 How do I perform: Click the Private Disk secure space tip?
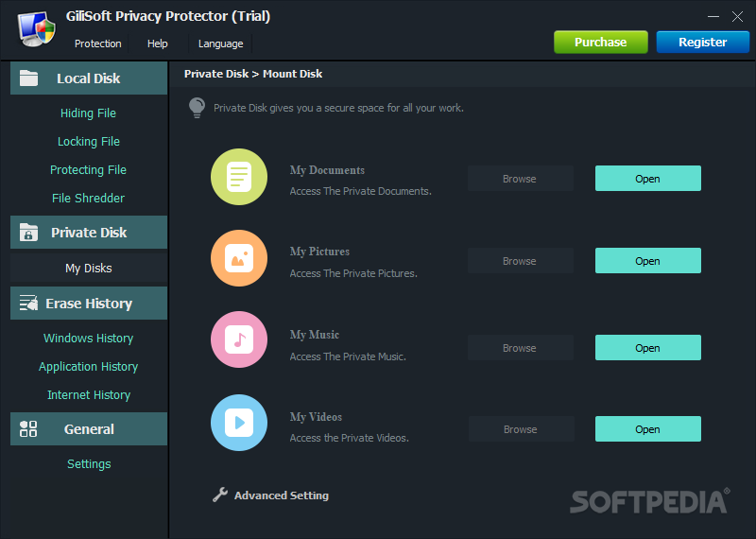point(338,108)
